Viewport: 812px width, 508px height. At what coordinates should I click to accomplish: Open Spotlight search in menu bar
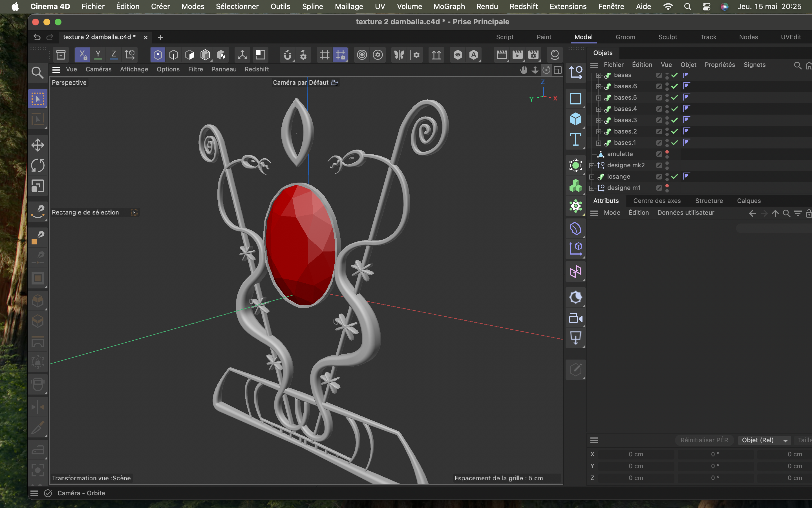(687, 6)
